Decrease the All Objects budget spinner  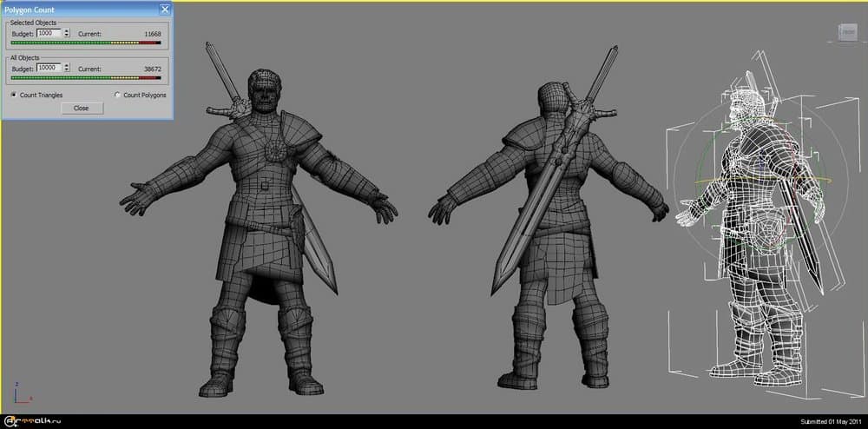point(67,69)
